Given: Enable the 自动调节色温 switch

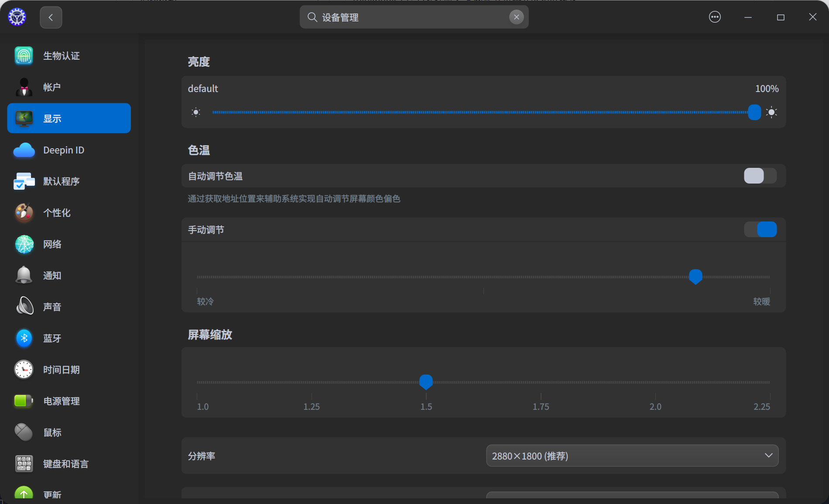Looking at the screenshot, I should (760, 176).
